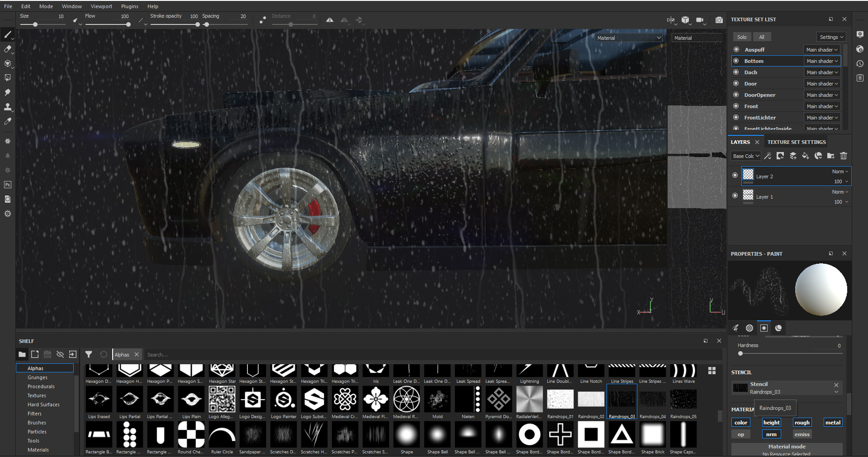Open Main shader dropdown for Front

click(822, 106)
